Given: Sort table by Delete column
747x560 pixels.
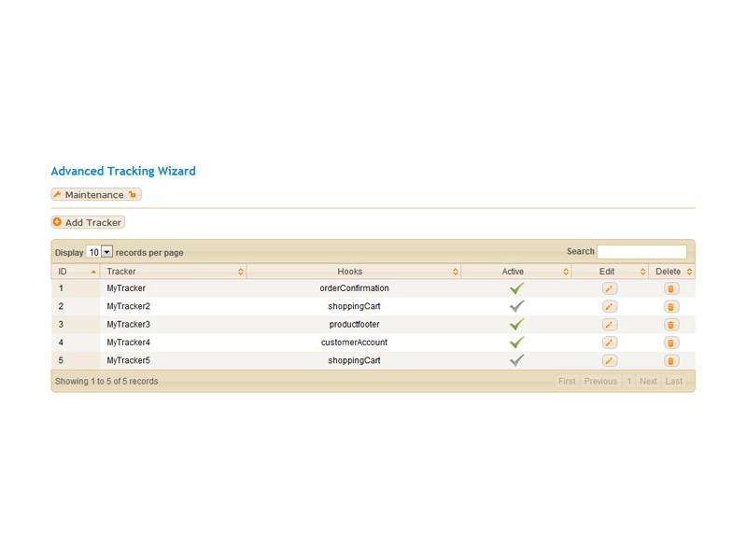Looking at the screenshot, I should [x=671, y=272].
